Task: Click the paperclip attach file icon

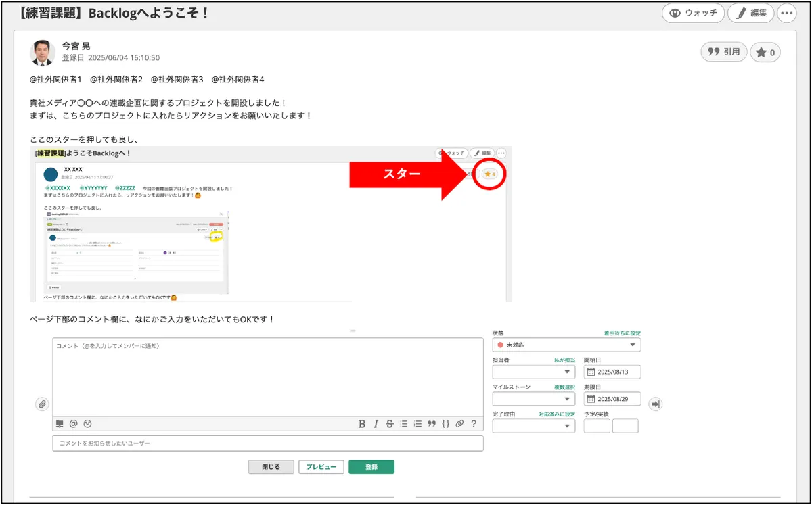Action: click(42, 404)
